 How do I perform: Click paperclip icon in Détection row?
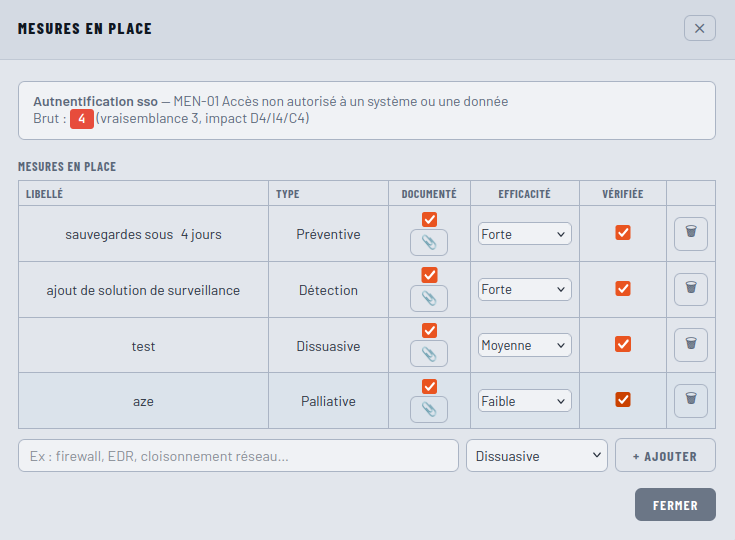click(429, 298)
